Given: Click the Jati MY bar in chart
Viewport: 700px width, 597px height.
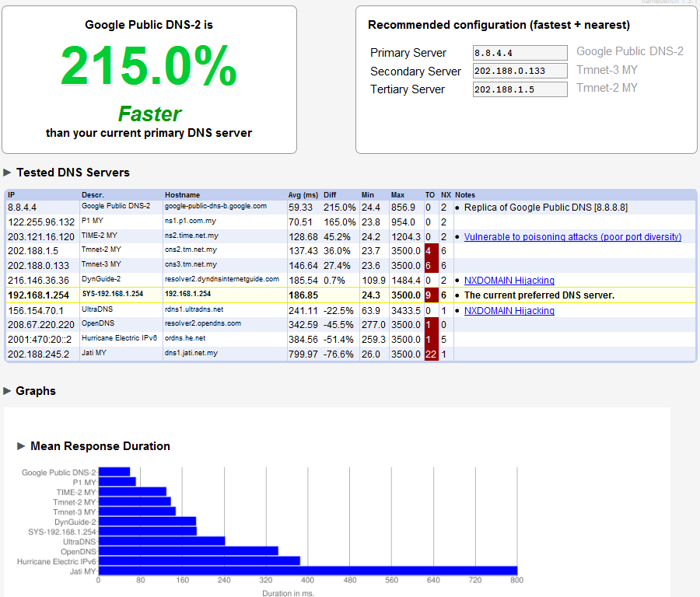Looking at the screenshot, I should pyautogui.click(x=307, y=571).
